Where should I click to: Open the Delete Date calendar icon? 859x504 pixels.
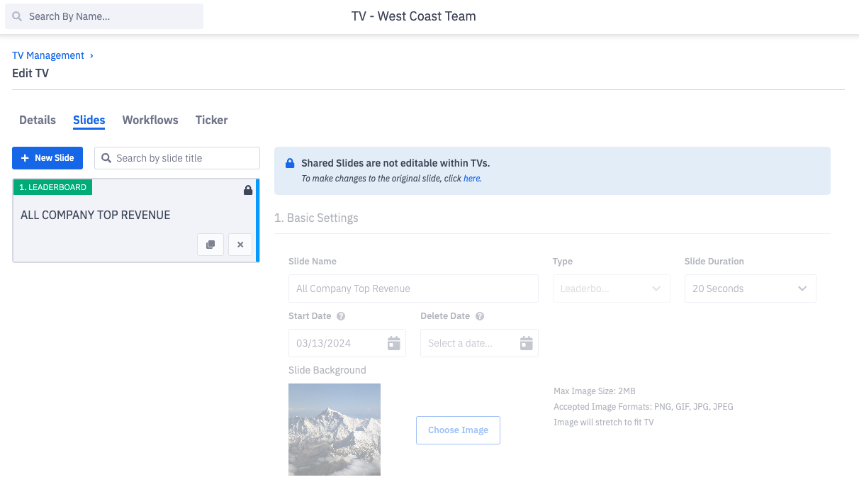tap(526, 343)
